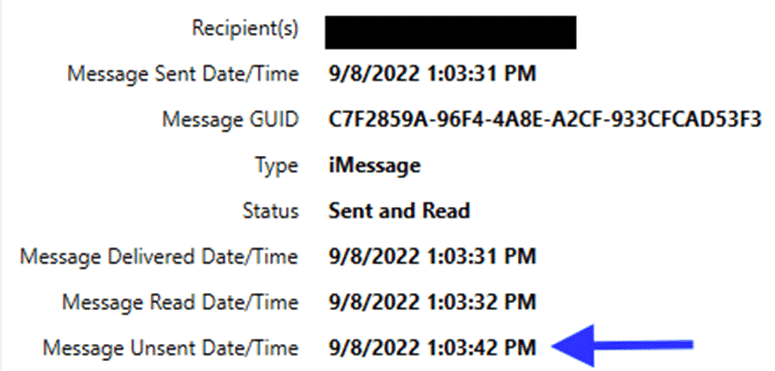Click the arrowhead tip of the blue arrow
This screenshot has height=371, width=775.
click(555, 346)
